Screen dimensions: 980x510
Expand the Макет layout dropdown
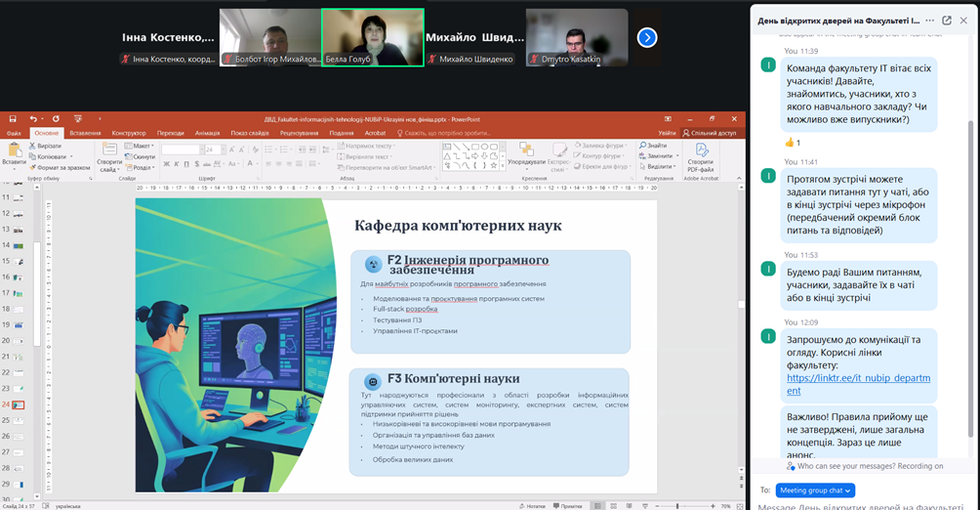coord(143,146)
